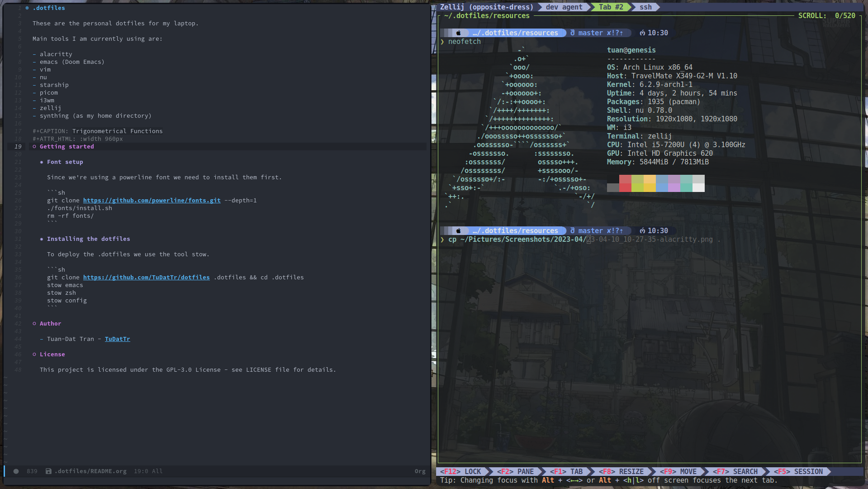Click the .dotfiles/README.org buffer name
This screenshot has height=489, width=868.
[x=90, y=471]
